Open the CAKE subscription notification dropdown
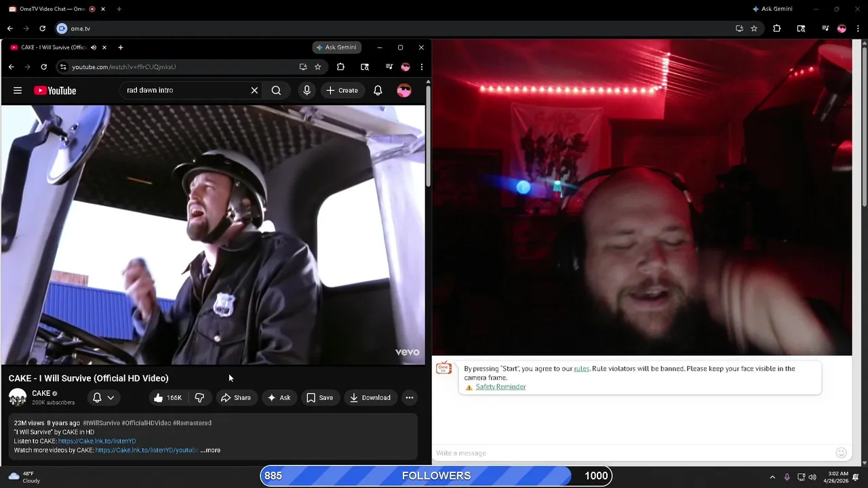Screen dimensions: 868x488 coord(103,398)
